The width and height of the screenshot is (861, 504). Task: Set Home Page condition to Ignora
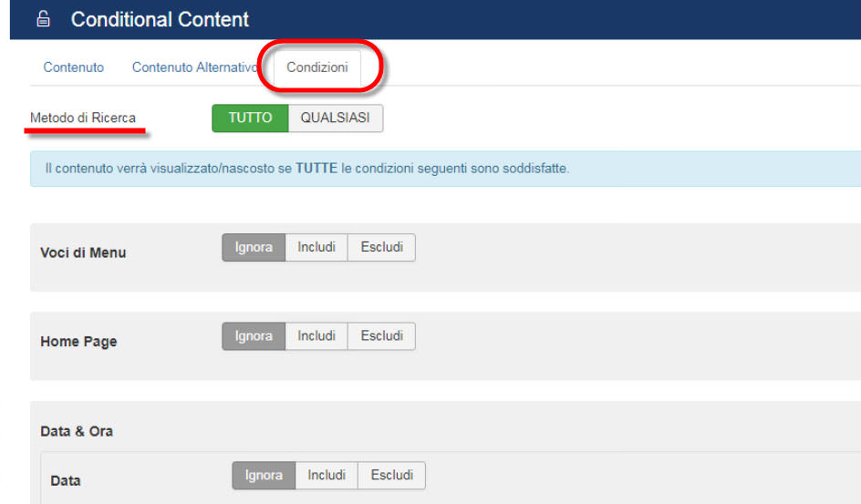(x=254, y=336)
